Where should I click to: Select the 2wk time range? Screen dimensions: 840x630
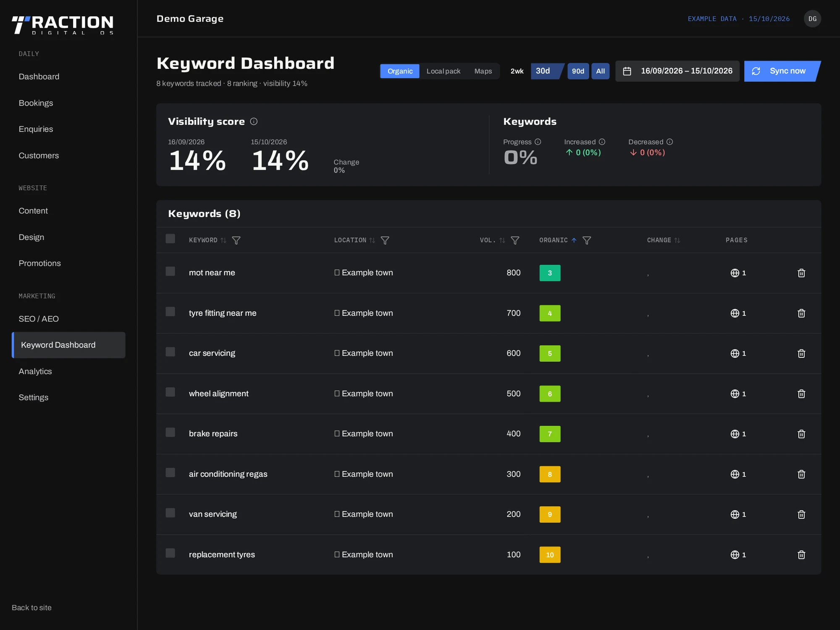(x=517, y=71)
